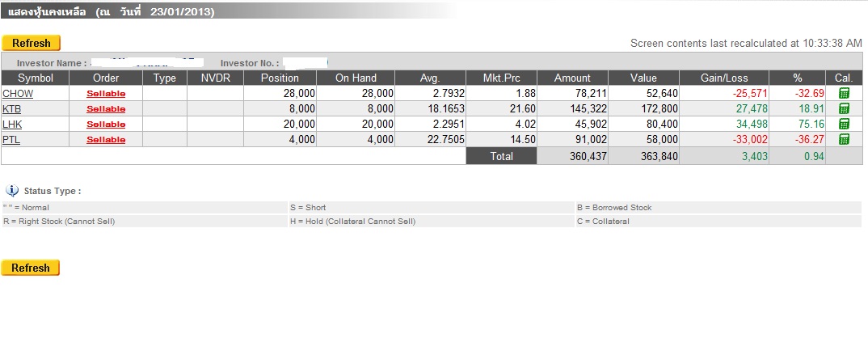Viewport: 868px width, 338px height.
Task: Click the top Refresh button
Action: click(x=32, y=43)
